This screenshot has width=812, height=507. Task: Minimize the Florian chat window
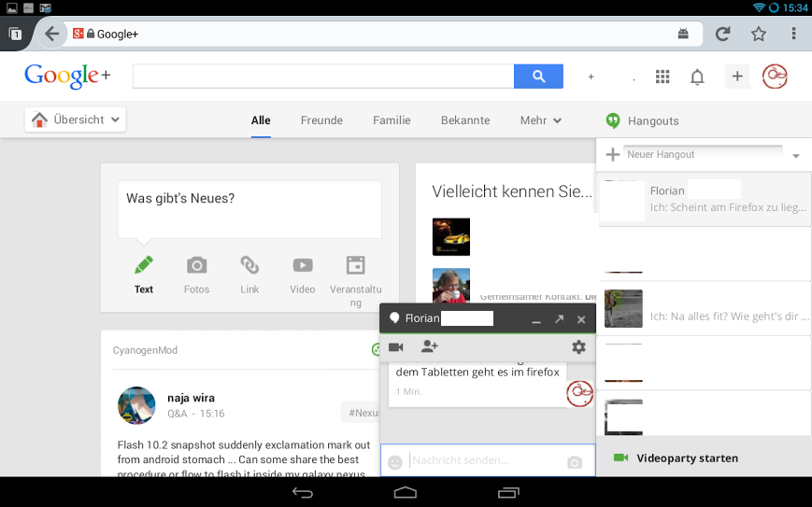pos(536,321)
